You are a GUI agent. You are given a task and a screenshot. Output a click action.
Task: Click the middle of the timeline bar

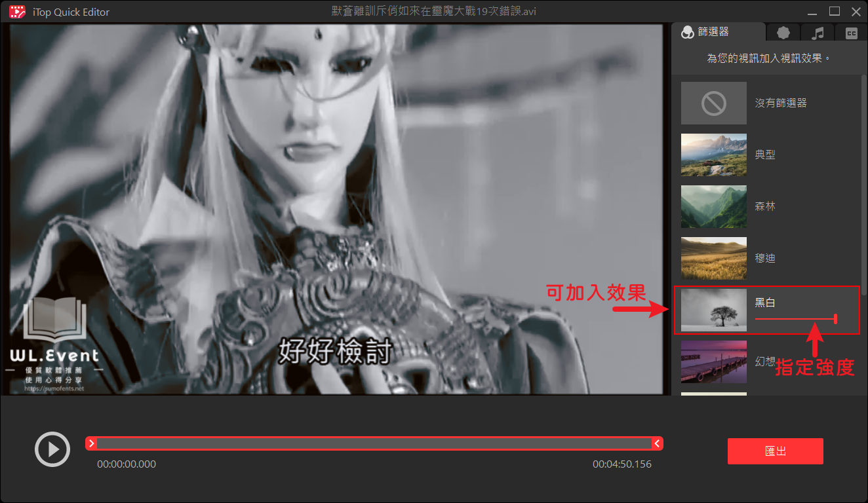374,443
